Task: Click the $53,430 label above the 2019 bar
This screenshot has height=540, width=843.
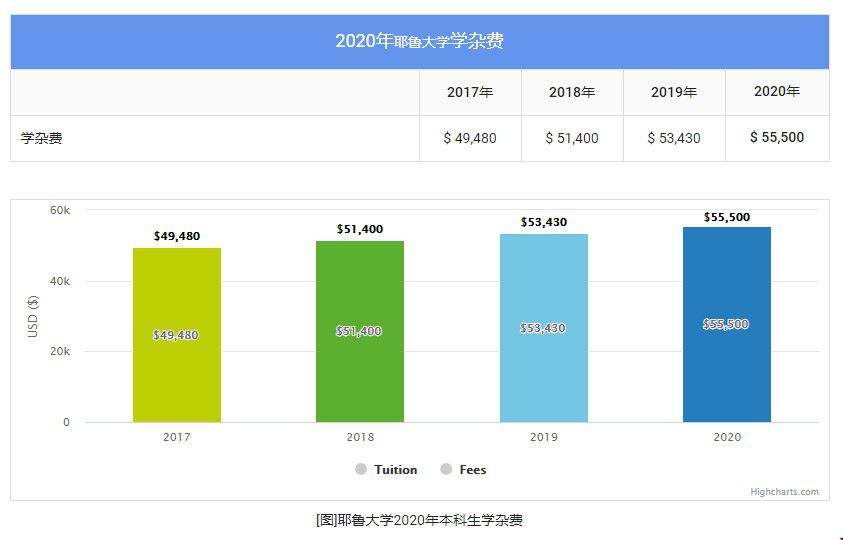Action: click(x=544, y=222)
